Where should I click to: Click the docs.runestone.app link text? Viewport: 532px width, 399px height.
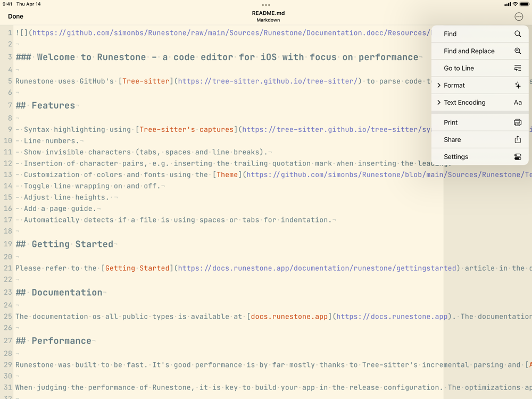click(289, 317)
